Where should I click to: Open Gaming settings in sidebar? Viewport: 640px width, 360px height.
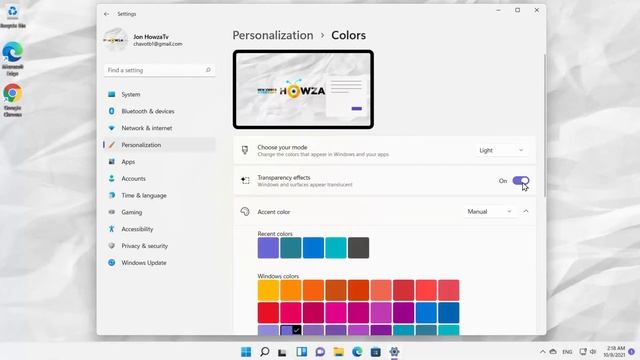[160, 212]
